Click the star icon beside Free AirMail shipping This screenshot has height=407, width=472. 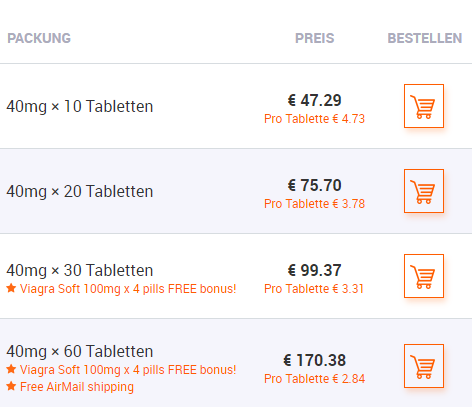click(x=11, y=386)
